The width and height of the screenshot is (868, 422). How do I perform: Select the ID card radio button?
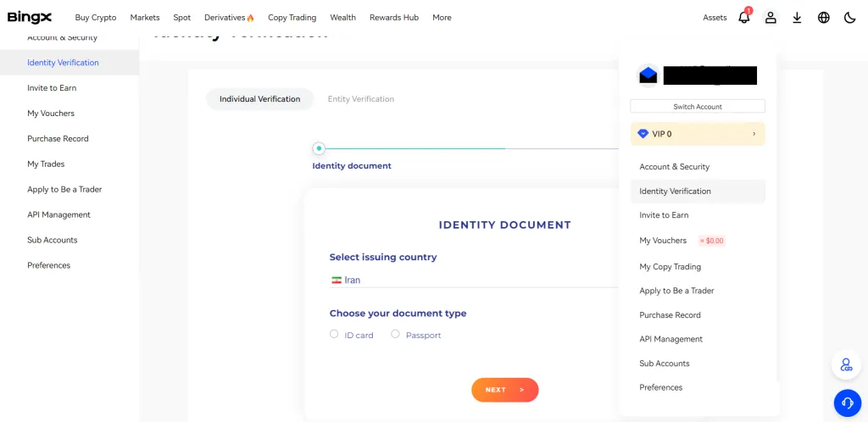point(334,334)
